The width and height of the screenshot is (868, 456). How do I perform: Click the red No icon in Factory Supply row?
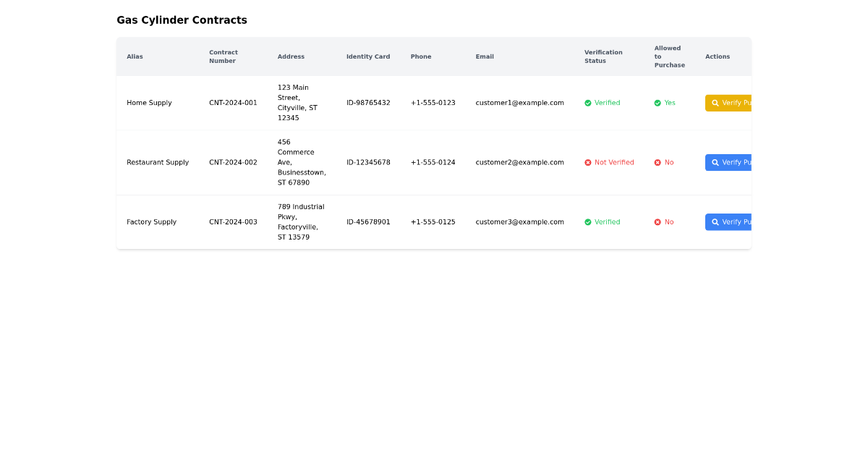pyautogui.click(x=657, y=221)
